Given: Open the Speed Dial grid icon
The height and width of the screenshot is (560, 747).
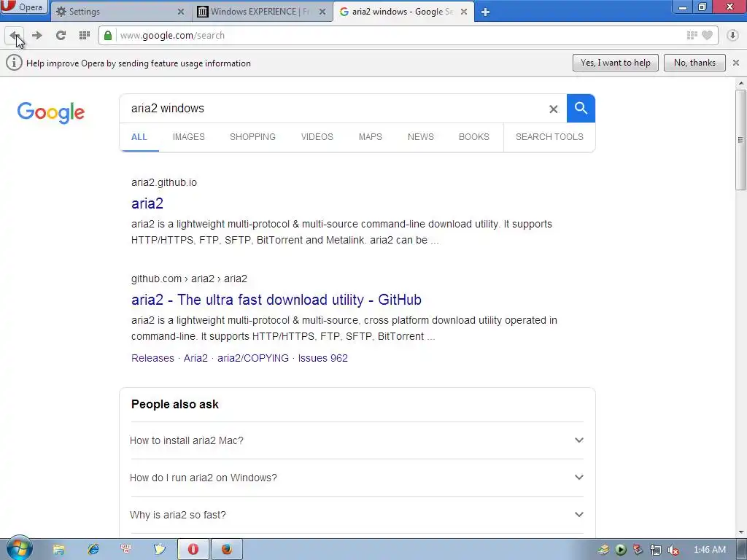Looking at the screenshot, I should (85, 35).
